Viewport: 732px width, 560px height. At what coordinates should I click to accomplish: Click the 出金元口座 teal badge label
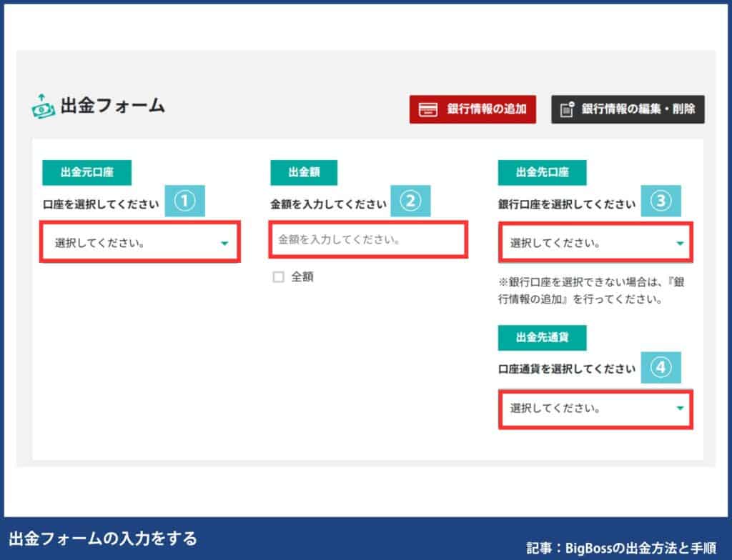coord(88,172)
